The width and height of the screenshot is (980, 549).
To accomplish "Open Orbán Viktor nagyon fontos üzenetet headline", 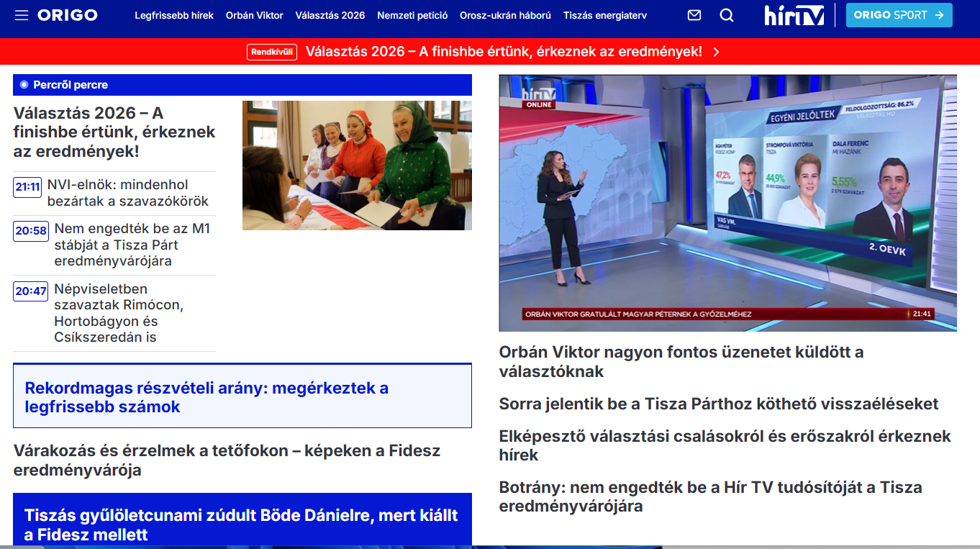I will [x=681, y=361].
